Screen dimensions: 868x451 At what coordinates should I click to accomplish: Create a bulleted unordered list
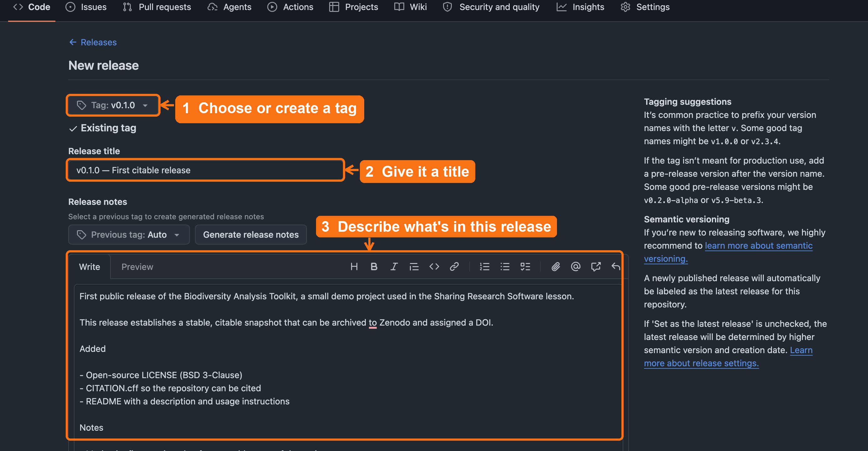pos(505,267)
